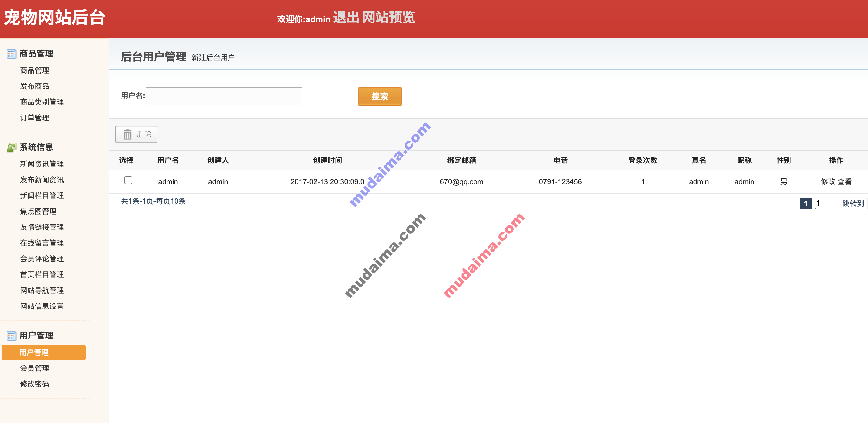868x423 pixels.
Task: Open 网站预览 link in header
Action: pos(388,18)
